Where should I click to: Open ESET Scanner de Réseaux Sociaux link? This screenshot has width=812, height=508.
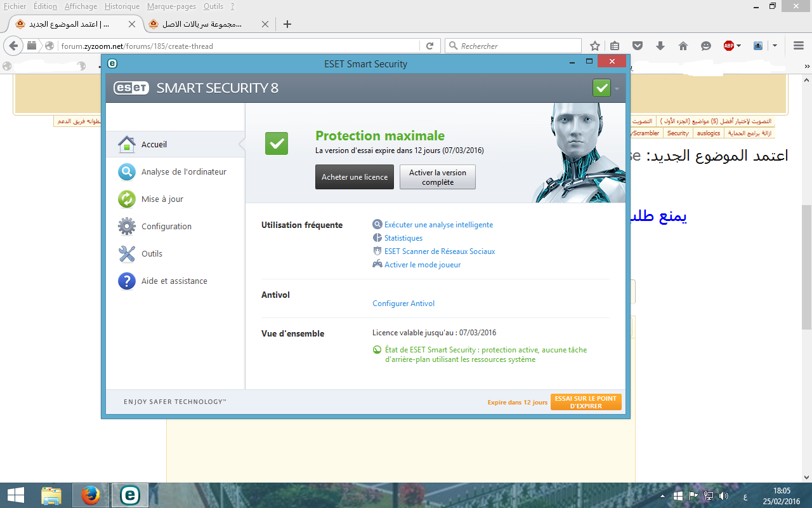coord(440,251)
